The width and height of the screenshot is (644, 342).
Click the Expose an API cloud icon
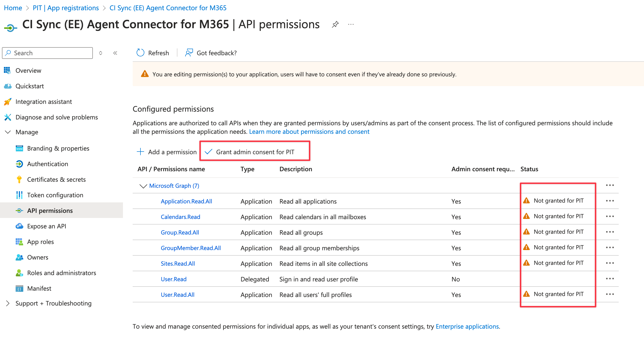(x=19, y=226)
